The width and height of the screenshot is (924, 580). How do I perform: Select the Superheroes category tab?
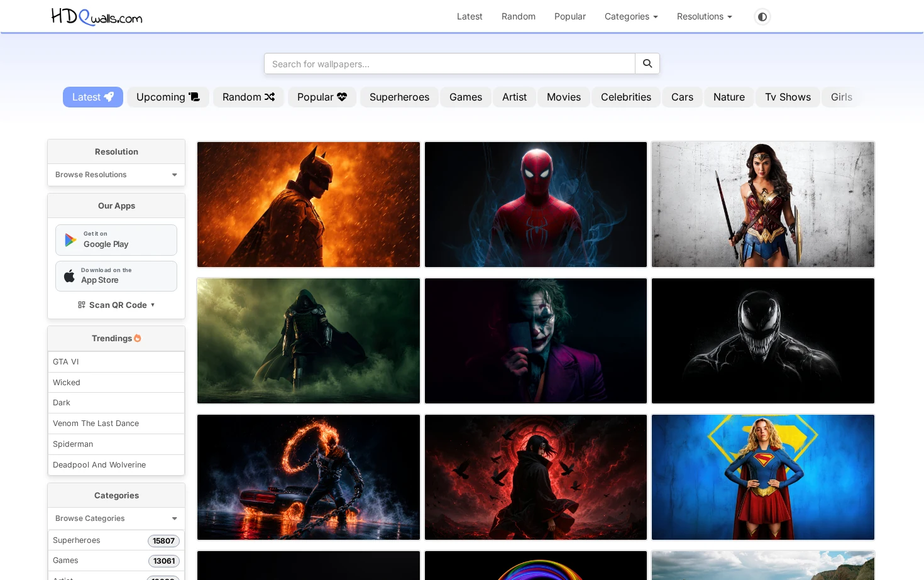coord(399,97)
